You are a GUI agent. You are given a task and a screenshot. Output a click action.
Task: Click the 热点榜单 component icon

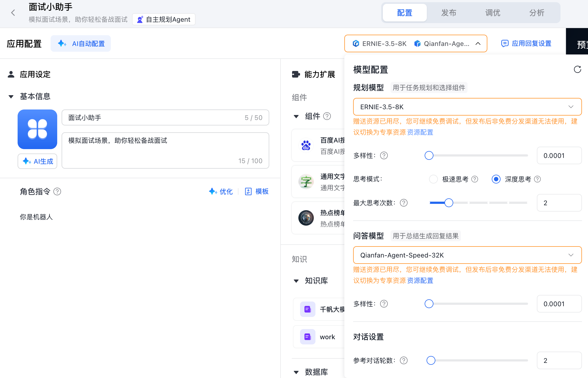[x=306, y=218]
